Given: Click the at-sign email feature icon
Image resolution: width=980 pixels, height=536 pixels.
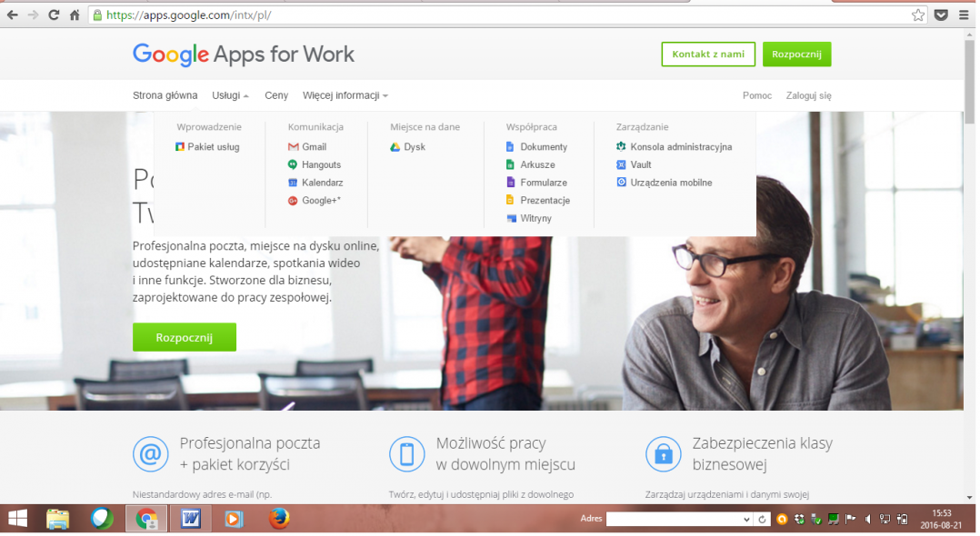Looking at the screenshot, I should point(151,454).
